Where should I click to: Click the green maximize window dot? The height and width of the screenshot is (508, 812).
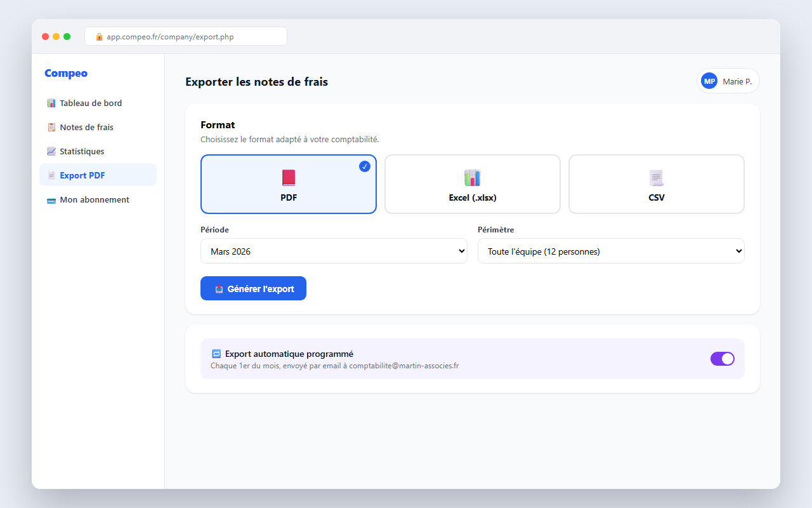click(67, 37)
